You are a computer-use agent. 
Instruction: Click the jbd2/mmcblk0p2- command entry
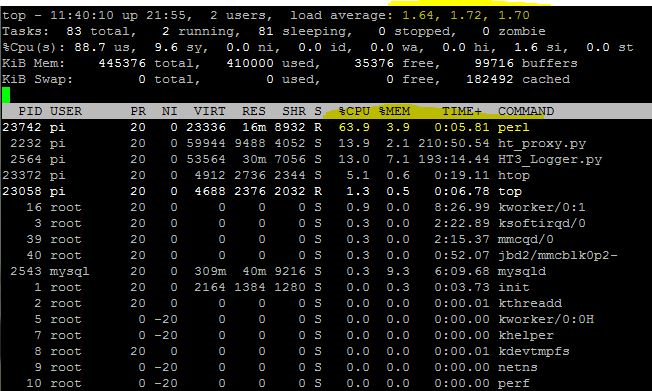tap(558, 255)
